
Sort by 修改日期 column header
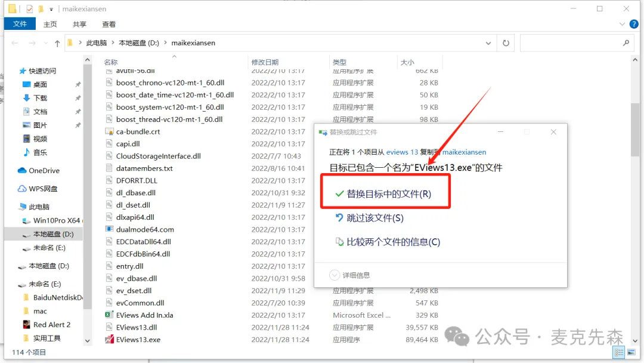click(265, 62)
